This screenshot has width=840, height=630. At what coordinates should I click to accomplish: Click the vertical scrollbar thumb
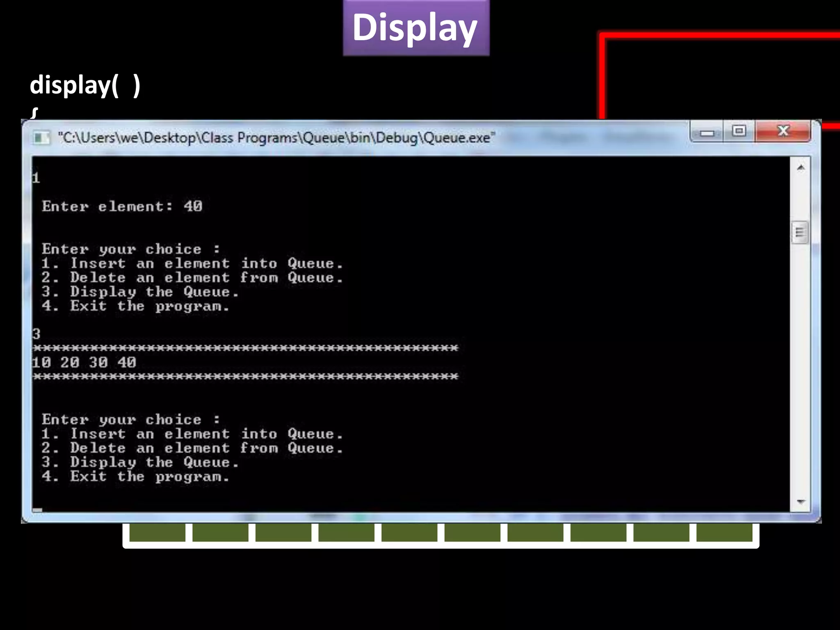(x=800, y=233)
